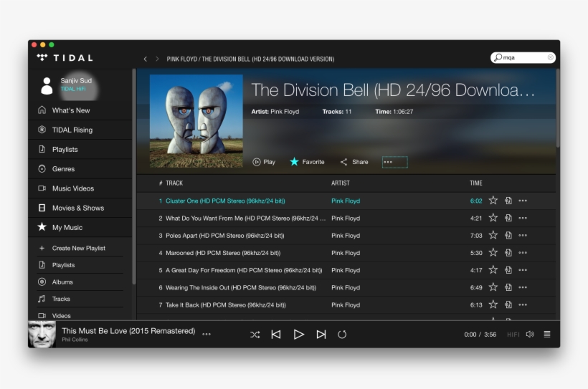Click the Phil Collins now playing thumbnail
This screenshot has height=389, width=588.
pyautogui.click(x=42, y=335)
